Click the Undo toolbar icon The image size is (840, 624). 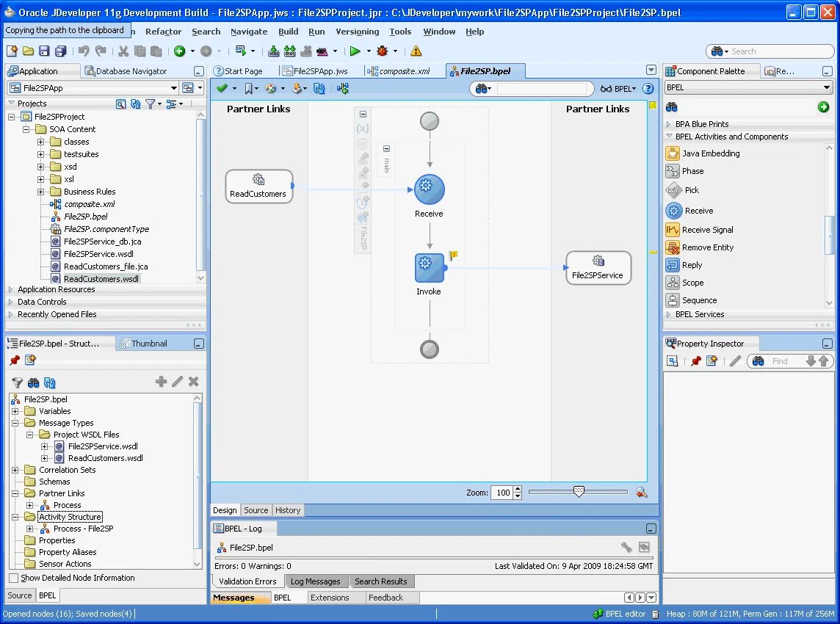(84, 51)
